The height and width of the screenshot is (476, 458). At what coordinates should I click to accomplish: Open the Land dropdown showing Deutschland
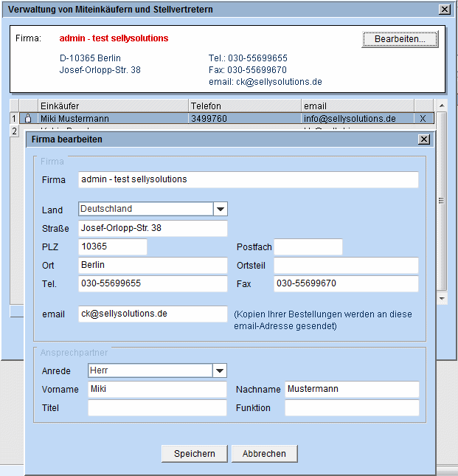[x=221, y=209]
